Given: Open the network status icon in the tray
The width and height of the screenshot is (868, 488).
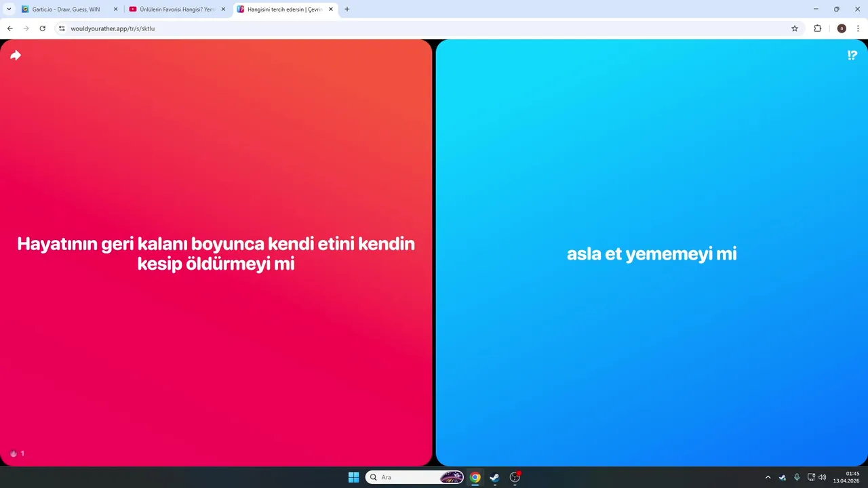Looking at the screenshot, I should [x=811, y=477].
